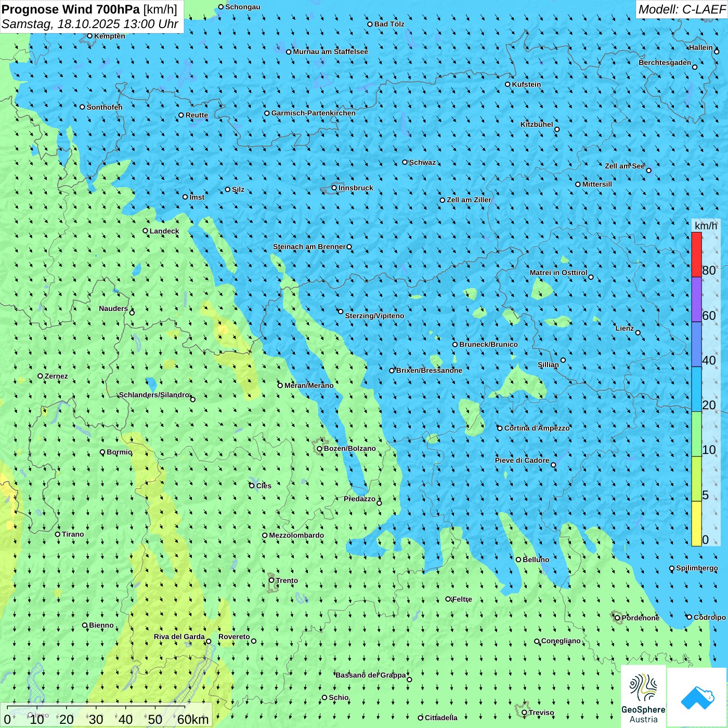Click the Cles label
Viewport: 728px width, 728px height.
tap(264, 486)
